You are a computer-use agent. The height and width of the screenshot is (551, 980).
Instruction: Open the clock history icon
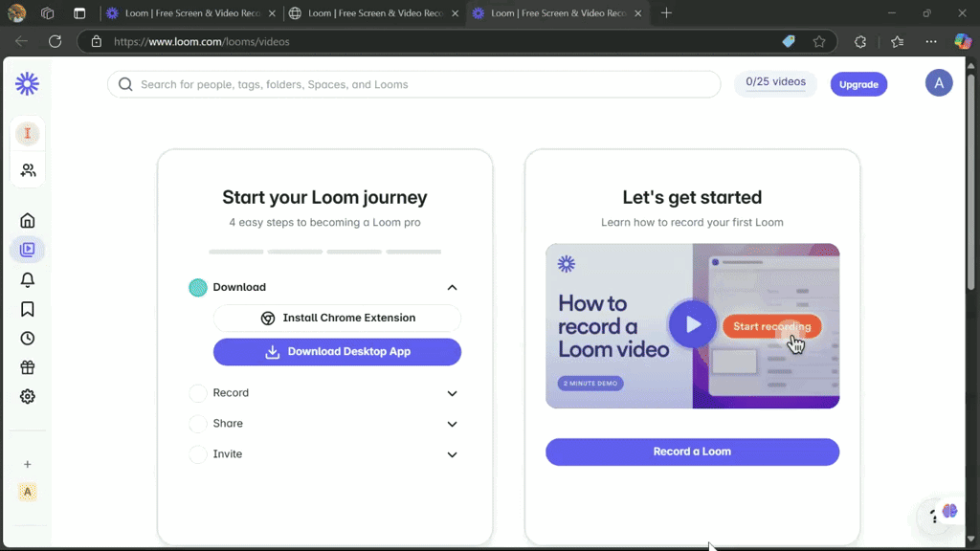[x=28, y=339]
